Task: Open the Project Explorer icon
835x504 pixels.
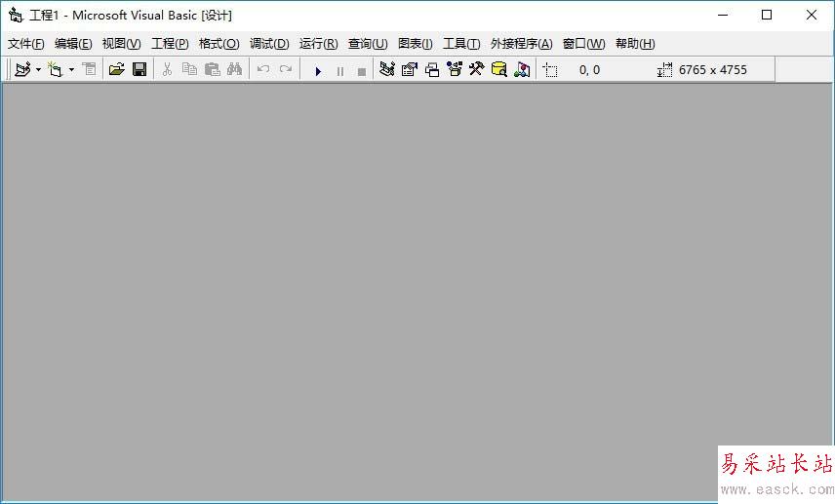Action: click(x=387, y=69)
